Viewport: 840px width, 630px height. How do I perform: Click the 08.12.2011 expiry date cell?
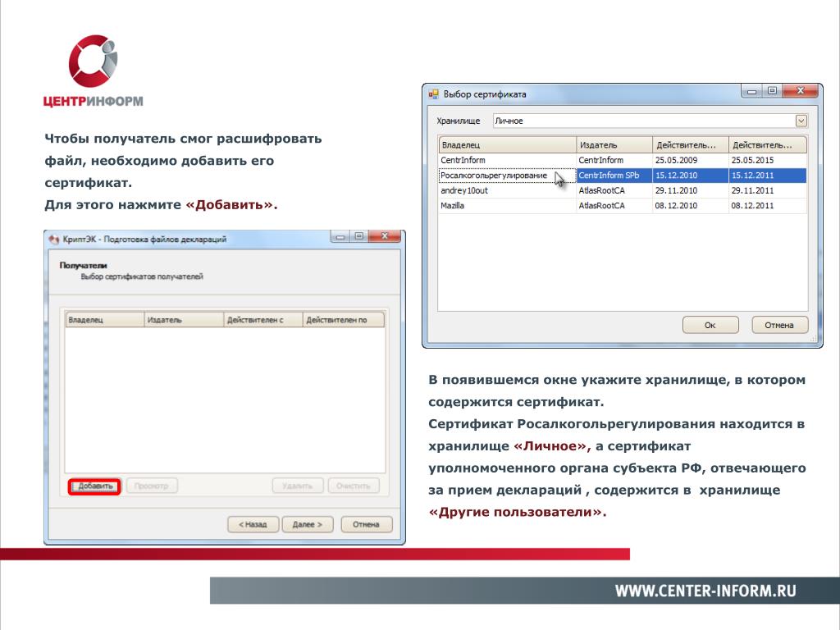pyautogui.click(x=768, y=205)
